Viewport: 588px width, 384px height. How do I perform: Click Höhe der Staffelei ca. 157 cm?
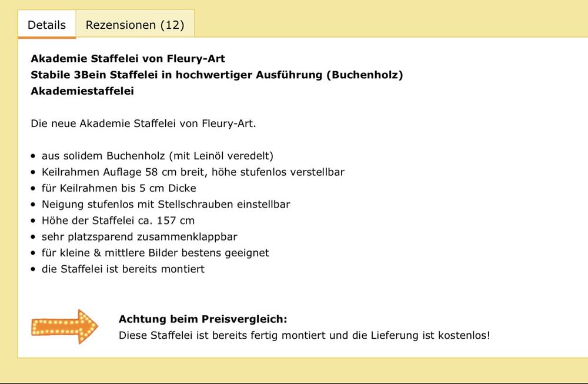(118, 221)
